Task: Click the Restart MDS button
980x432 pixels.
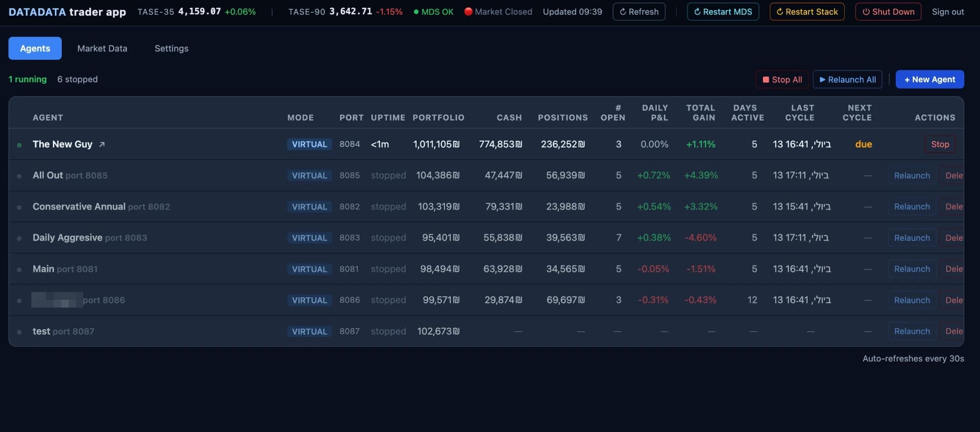Action: point(723,11)
